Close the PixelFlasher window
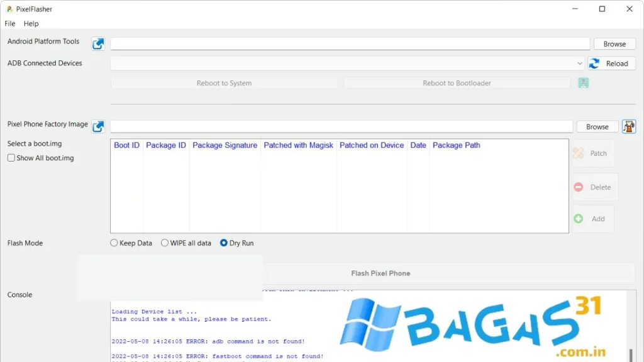 (x=629, y=9)
